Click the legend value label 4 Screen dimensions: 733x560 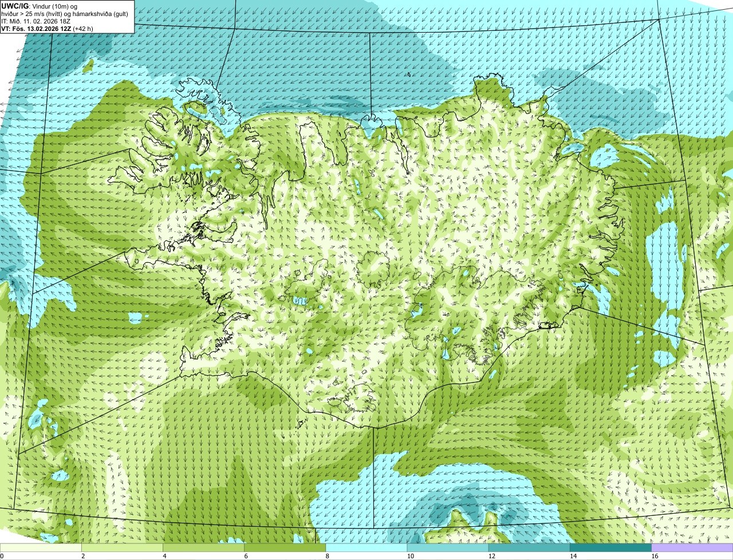tap(164, 556)
